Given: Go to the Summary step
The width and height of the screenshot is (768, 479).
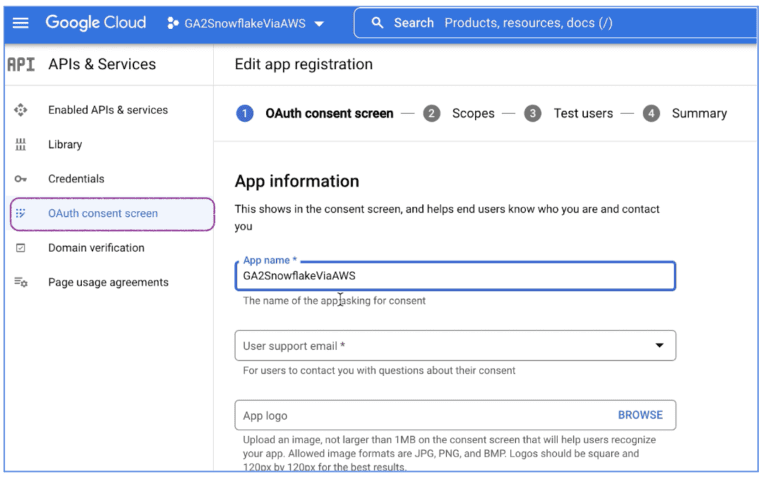Looking at the screenshot, I should (x=699, y=114).
